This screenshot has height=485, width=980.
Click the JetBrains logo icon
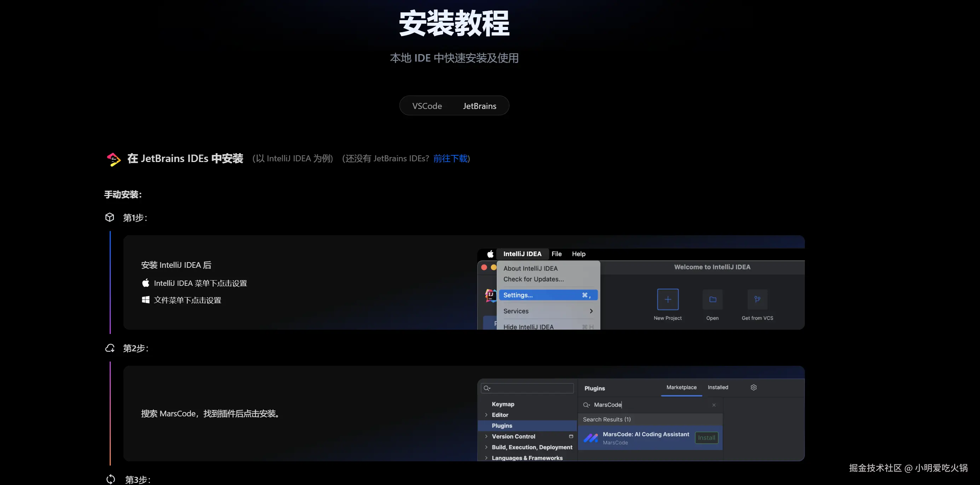(113, 159)
